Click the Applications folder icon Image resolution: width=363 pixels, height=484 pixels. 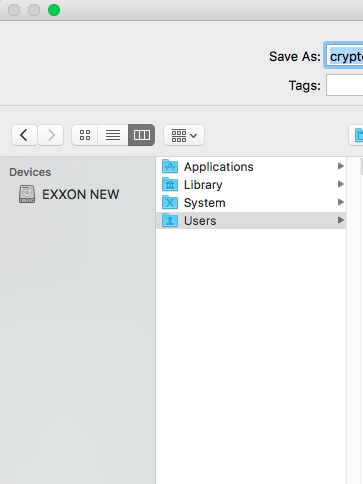(x=170, y=166)
